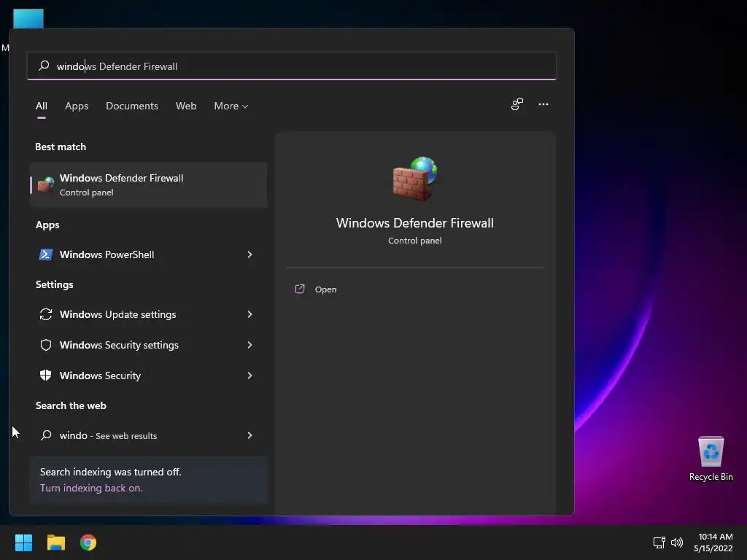Expand Windows Update settings chevron
Image resolution: width=747 pixels, height=560 pixels.
click(249, 314)
